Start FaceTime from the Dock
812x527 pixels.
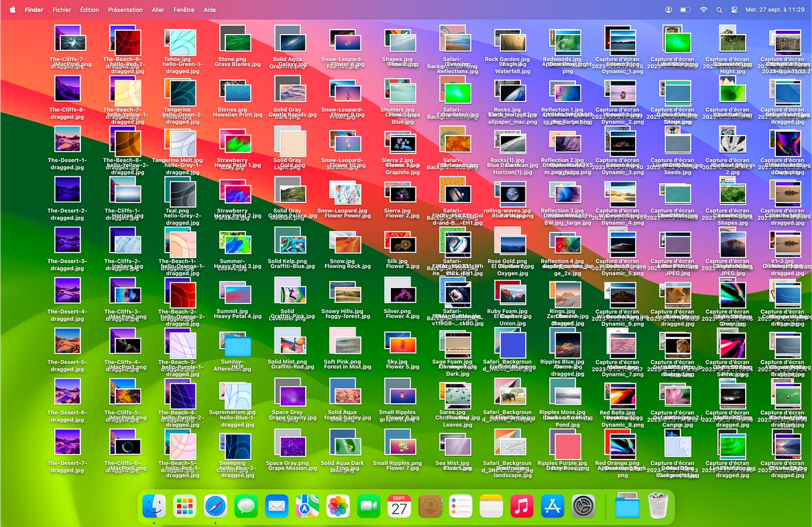click(x=369, y=506)
